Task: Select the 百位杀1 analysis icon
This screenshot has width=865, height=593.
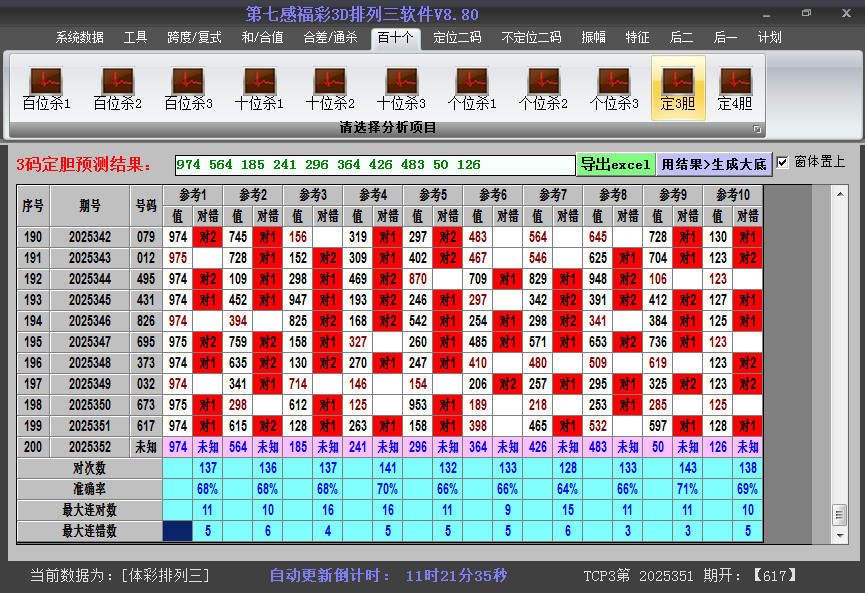Action: pyautogui.click(x=46, y=88)
